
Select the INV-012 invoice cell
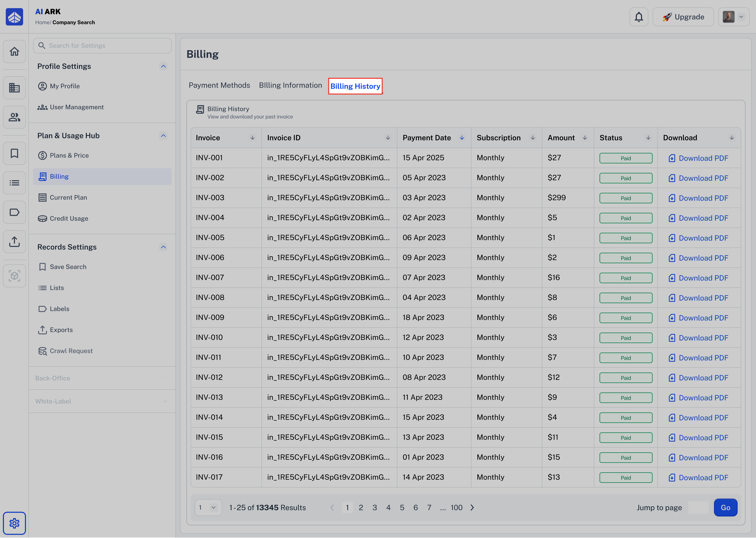[x=226, y=377]
